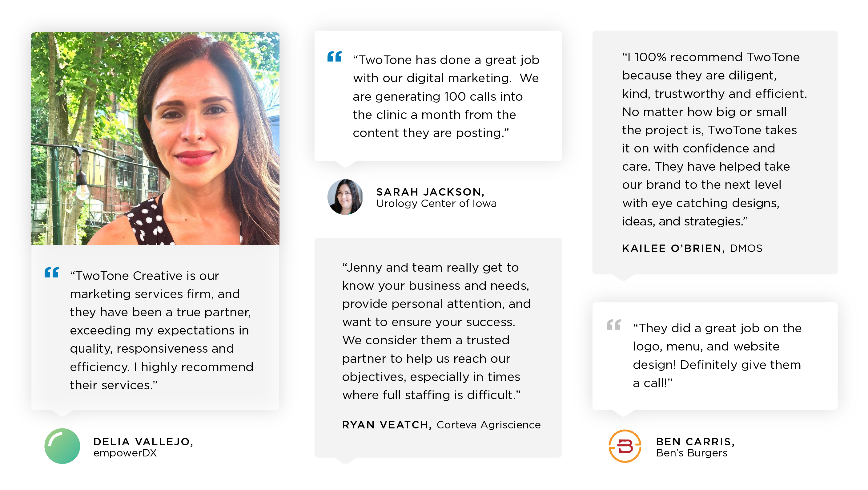Screen dimensions: 868x490
Task: Click the '100 calls into the clinic' testimonial text
Action: click(446, 96)
